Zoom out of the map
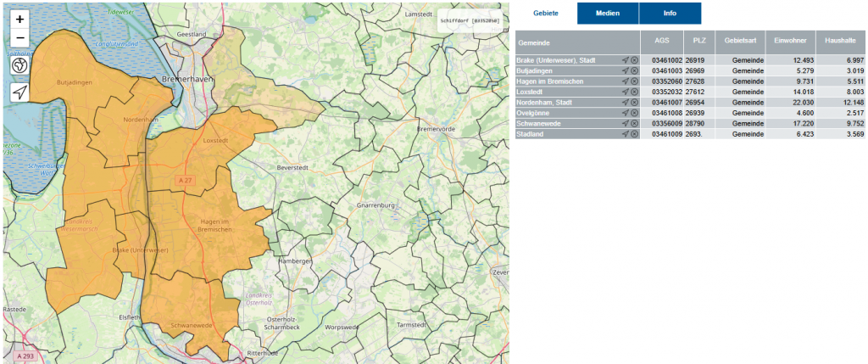This screenshot has width=868, height=364. tap(19, 37)
